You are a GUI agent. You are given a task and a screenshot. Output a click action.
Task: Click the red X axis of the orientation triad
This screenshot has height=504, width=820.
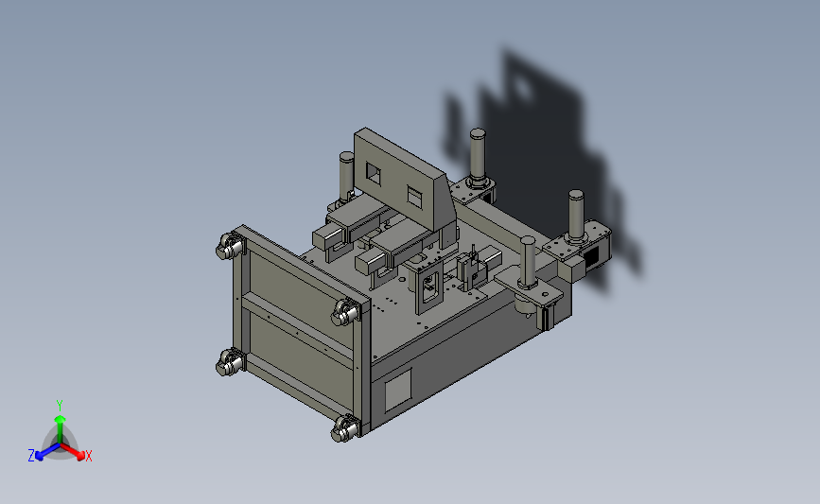point(73,451)
